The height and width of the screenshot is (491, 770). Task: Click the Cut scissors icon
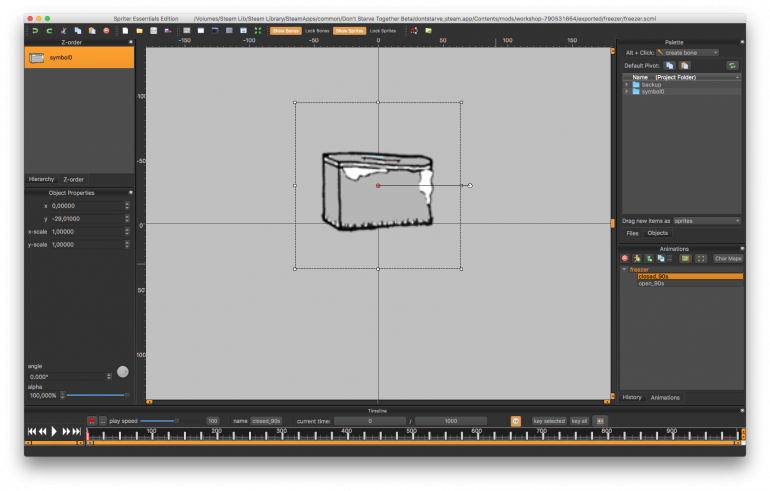pos(63,30)
